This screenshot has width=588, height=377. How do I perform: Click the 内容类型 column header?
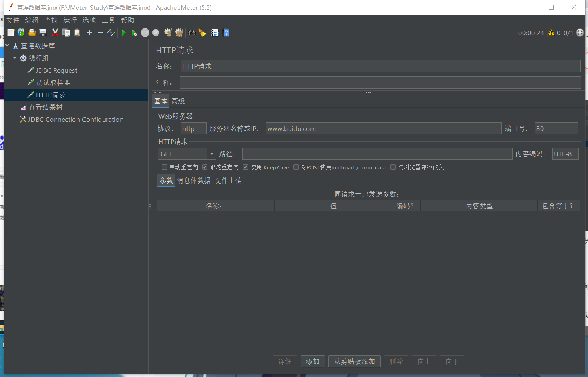[x=479, y=206]
